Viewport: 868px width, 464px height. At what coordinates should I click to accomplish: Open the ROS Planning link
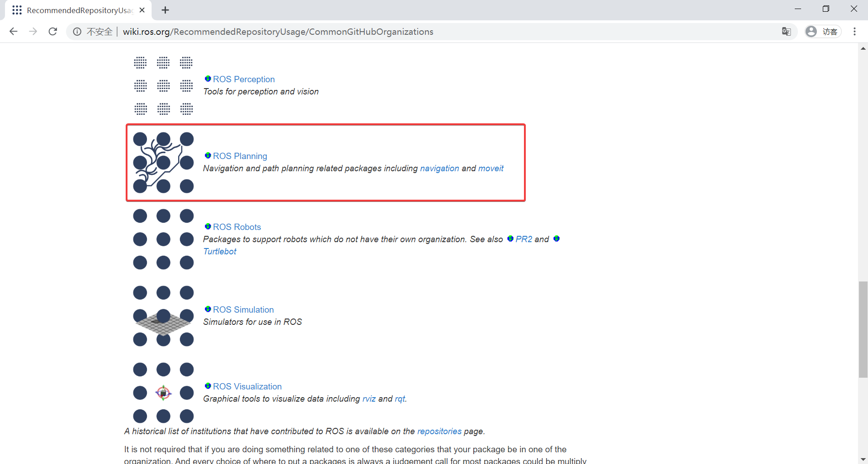(240, 156)
